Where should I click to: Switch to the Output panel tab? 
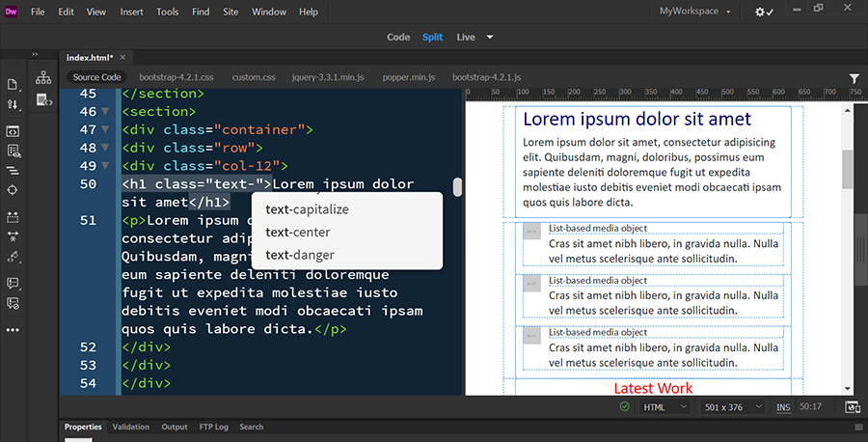(175, 428)
